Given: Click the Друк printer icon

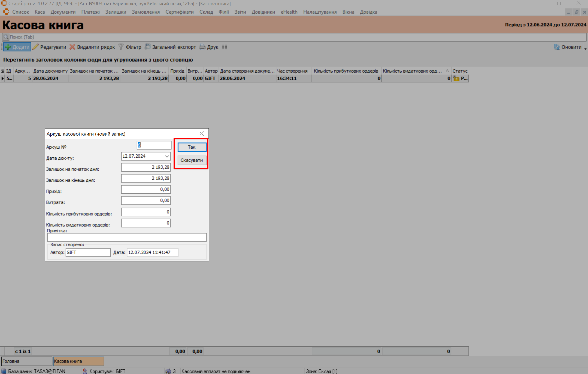Looking at the screenshot, I should 202,47.
